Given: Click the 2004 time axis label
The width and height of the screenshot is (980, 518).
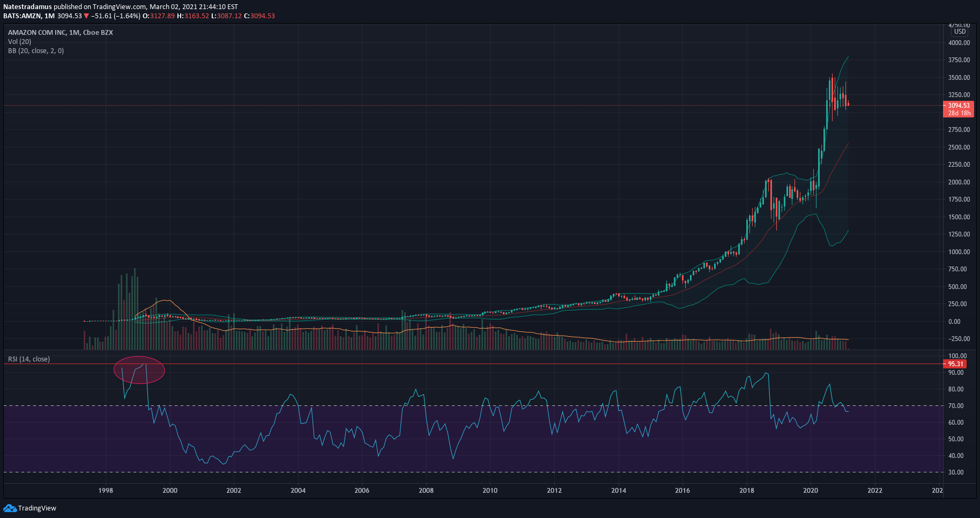Looking at the screenshot, I should coord(298,491).
